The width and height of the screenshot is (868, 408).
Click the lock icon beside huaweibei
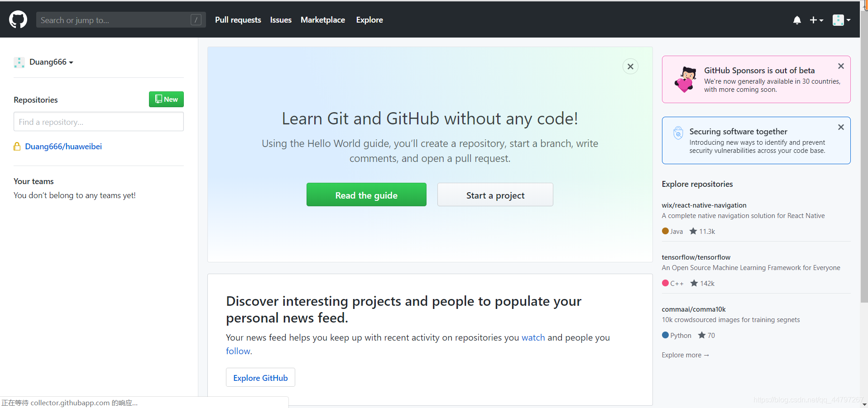(x=17, y=146)
